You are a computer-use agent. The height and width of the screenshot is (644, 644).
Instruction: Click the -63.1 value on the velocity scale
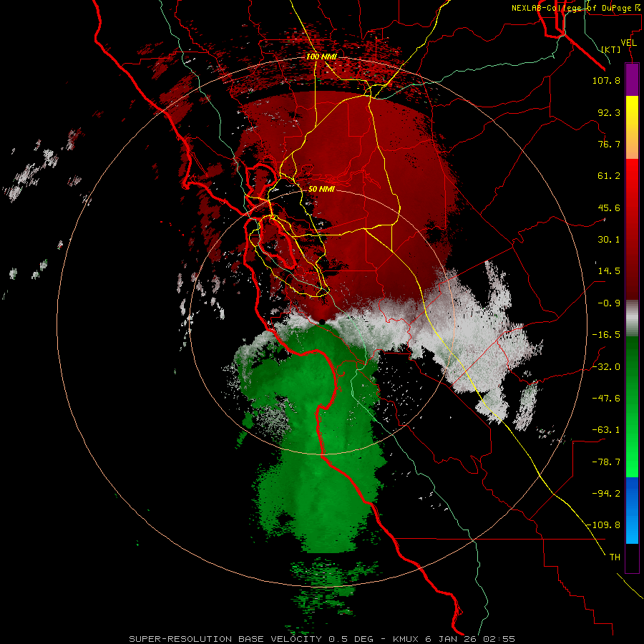[x=606, y=430]
